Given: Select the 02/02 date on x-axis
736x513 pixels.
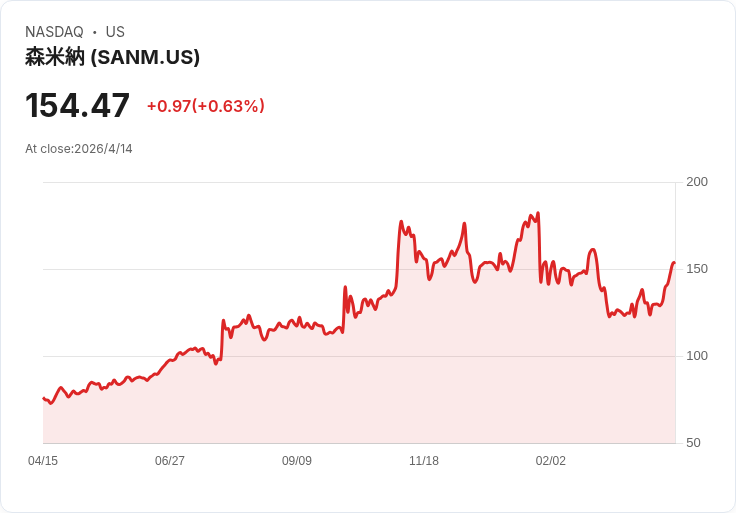Looking at the screenshot, I should 551,461.
